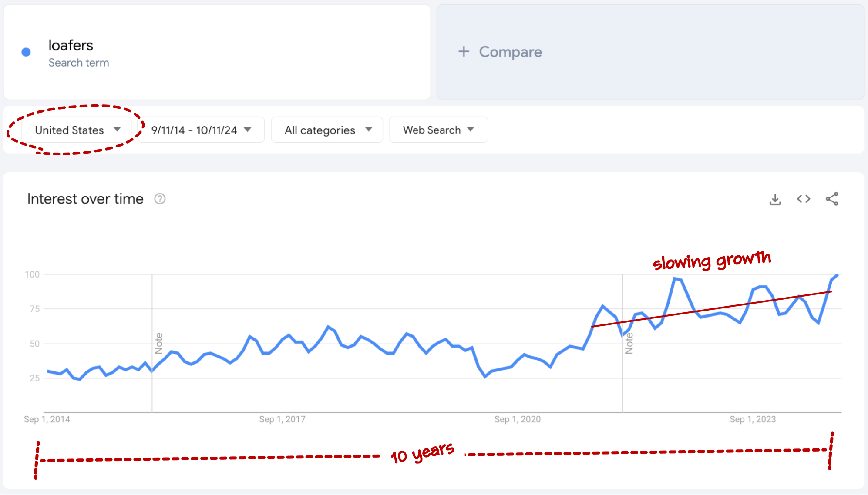Share the Interest over time chart
Viewport: 868px width, 495px height.
[x=832, y=199]
